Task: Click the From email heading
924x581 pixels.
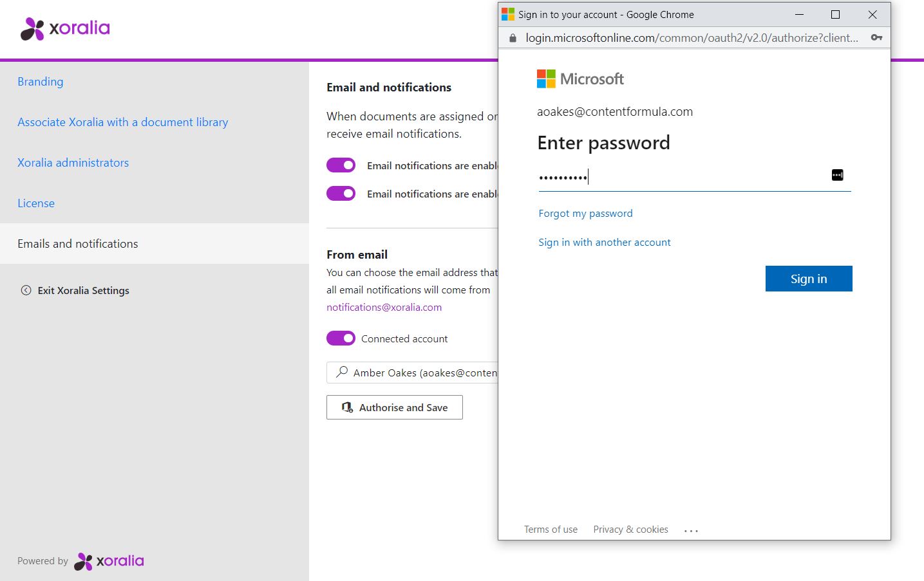Action: (x=357, y=255)
